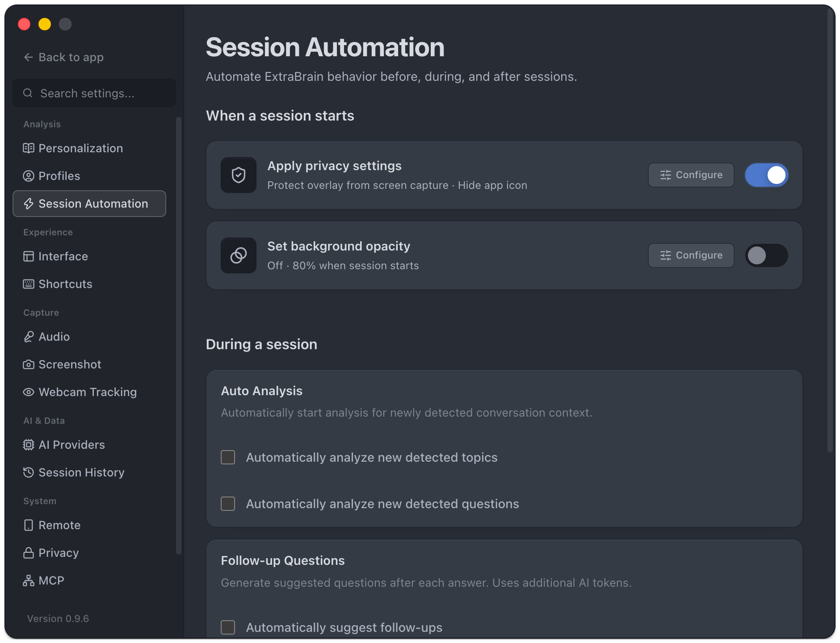Image resolution: width=840 pixels, height=643 pixels.
Task: Click the Webcam Tracking eye icon
Action: click(29, 392)
